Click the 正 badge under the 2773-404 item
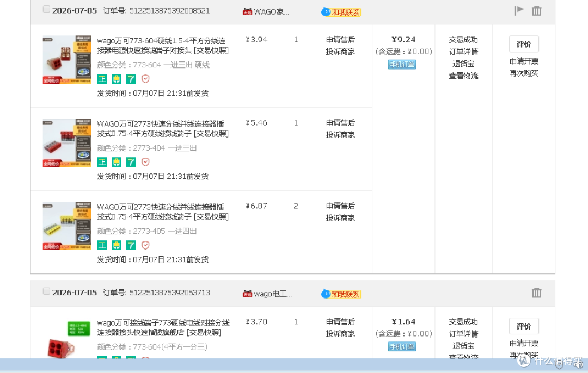Screen dimensions: 588x373 tap(102, 162)
